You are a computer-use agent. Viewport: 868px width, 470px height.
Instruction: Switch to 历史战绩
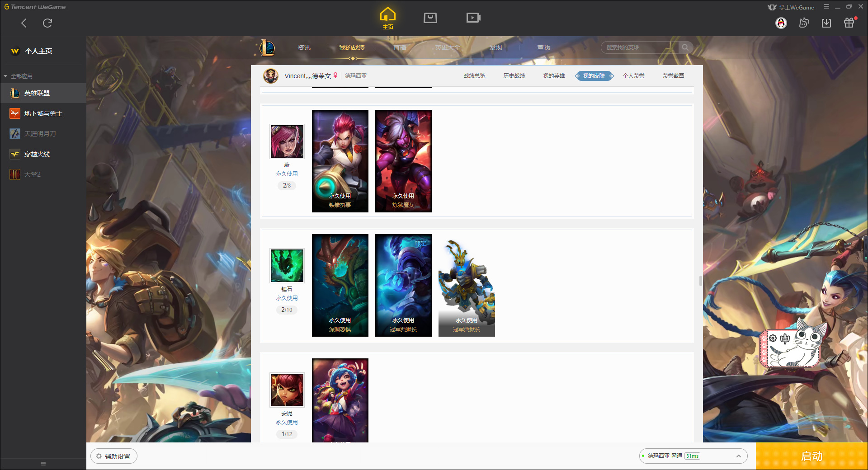click(514, 76)
